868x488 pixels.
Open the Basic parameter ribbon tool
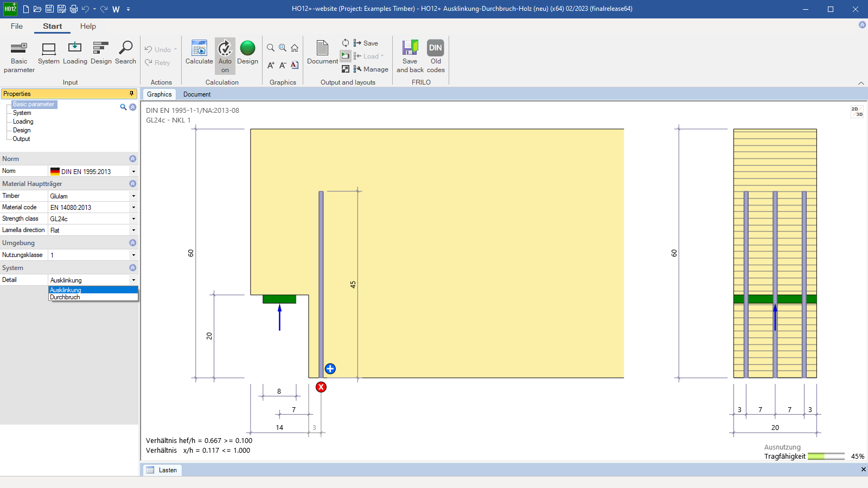point(19,57)
